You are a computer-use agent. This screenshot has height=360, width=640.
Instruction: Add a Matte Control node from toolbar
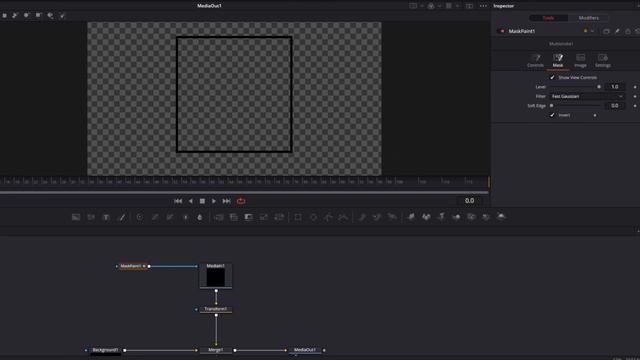[x=249, y=217]
